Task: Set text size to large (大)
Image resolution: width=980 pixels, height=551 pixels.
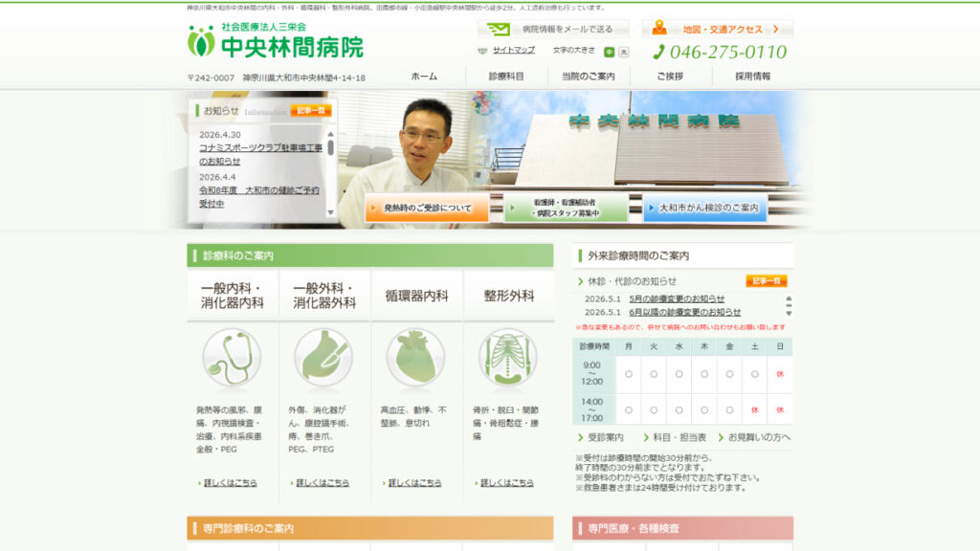Action: (x=623, y=52)
